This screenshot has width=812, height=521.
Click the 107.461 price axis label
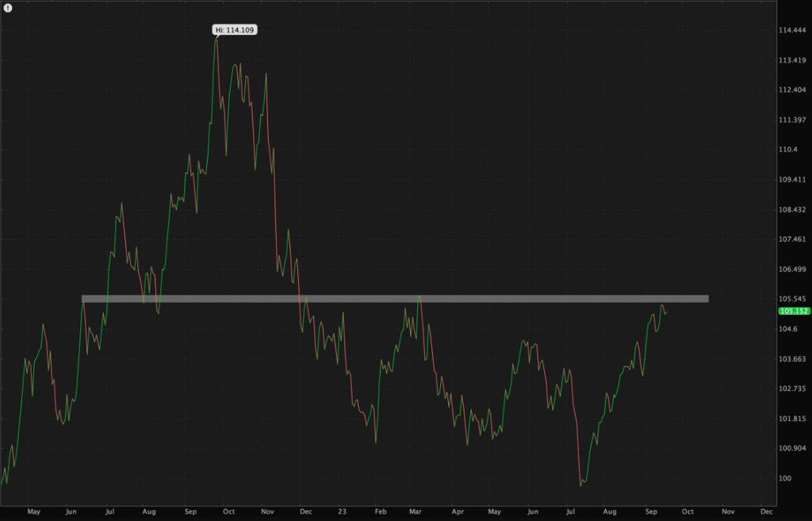pos(792,239)
